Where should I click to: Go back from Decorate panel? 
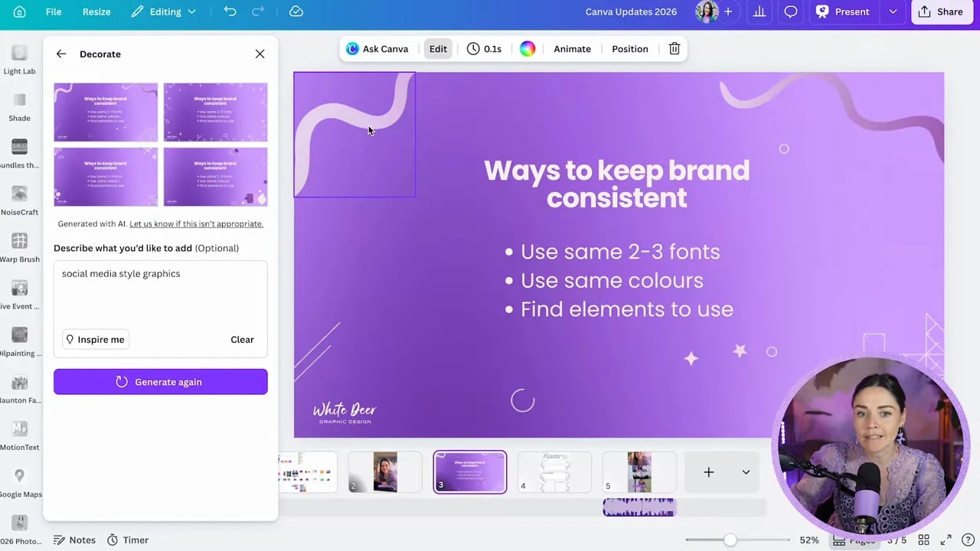click(61, 54)
